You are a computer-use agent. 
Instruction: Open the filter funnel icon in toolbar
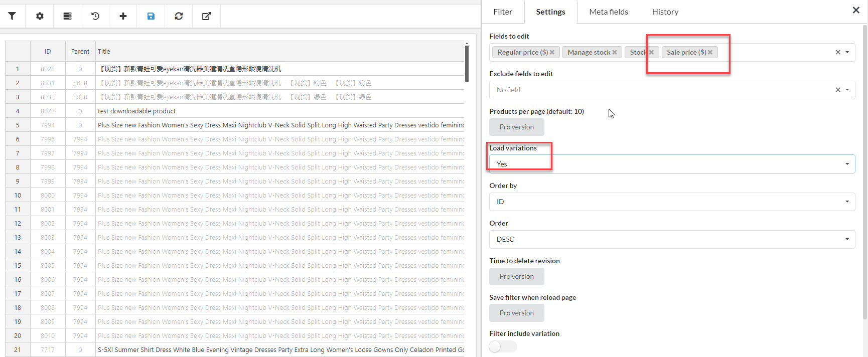(12, 16)
